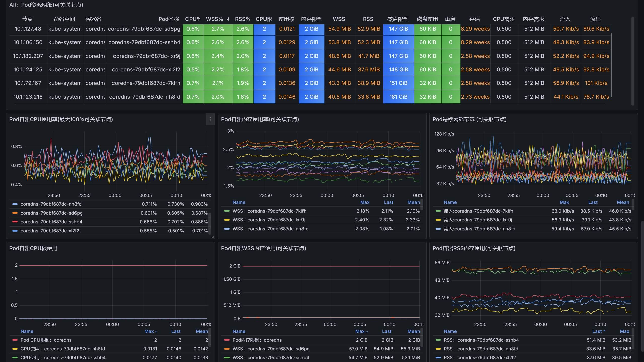Toggle 流入:coredns-79dbf687dc-7klfh series in bandwidth legend
The width and height of the screenshot is (644, 362).
478,211
